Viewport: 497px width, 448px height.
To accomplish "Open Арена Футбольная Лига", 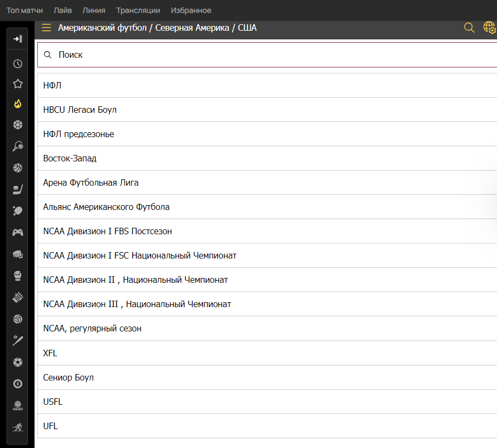I will (267, 182).
